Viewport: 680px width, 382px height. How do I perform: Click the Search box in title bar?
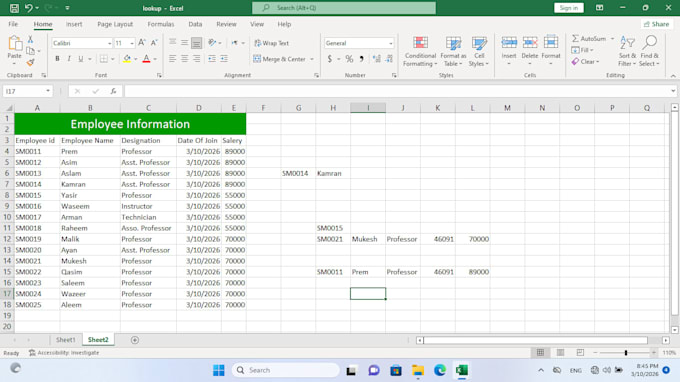click(x=344, y=8)
